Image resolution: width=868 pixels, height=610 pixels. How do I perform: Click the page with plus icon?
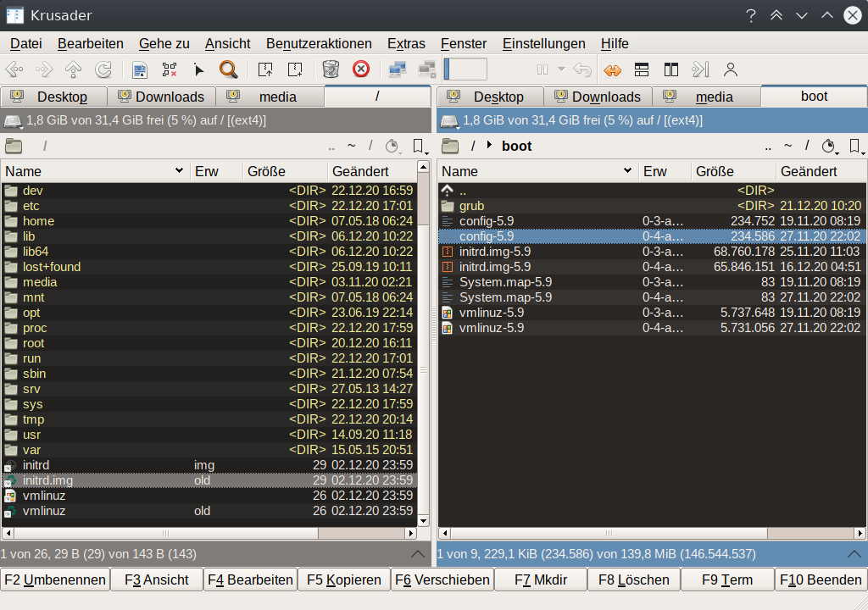tap(296, 69)
